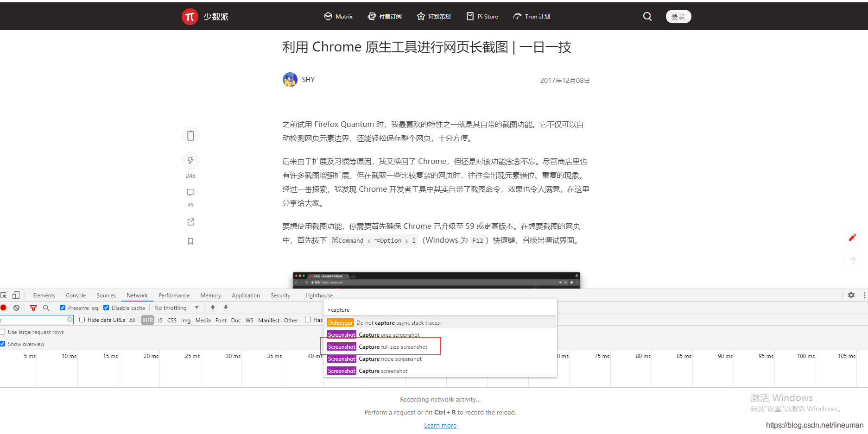Click the share icon in article sidebar
The width and height of the screenshot is (868, 434).
190,222
